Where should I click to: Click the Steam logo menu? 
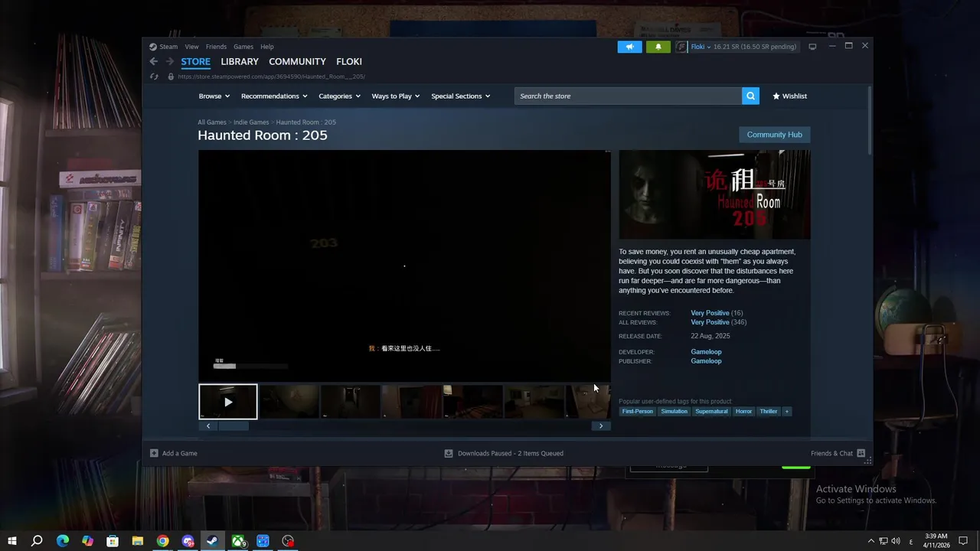coord(163,47)
